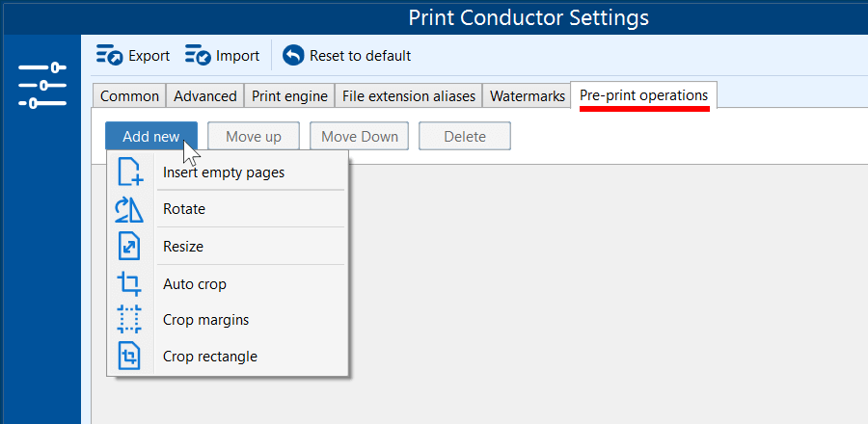The width and height of the screenshot is (868, 424).
Task: Click the Delete button
Action: coord(464,136)
